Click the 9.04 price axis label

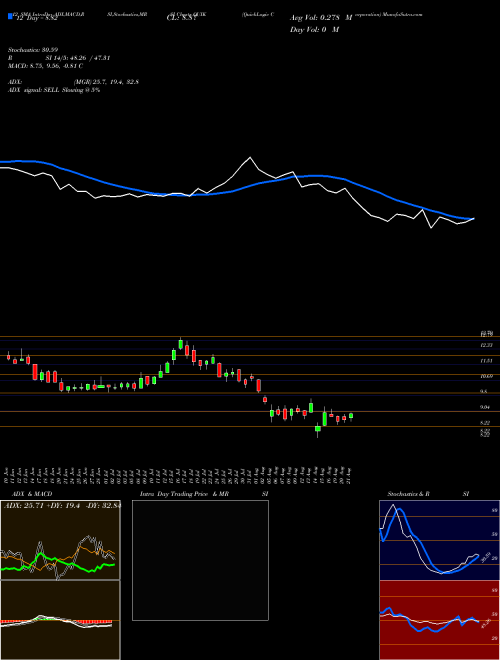(486, 407)
